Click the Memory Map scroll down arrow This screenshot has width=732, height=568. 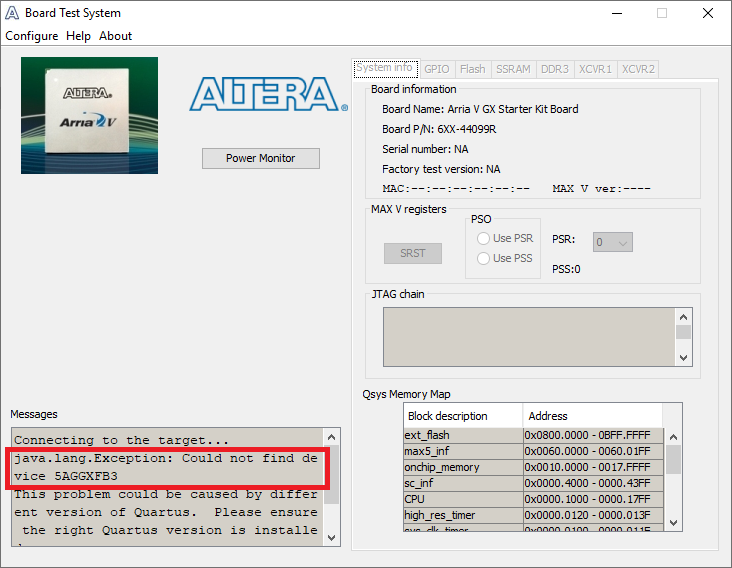[673, 523]
